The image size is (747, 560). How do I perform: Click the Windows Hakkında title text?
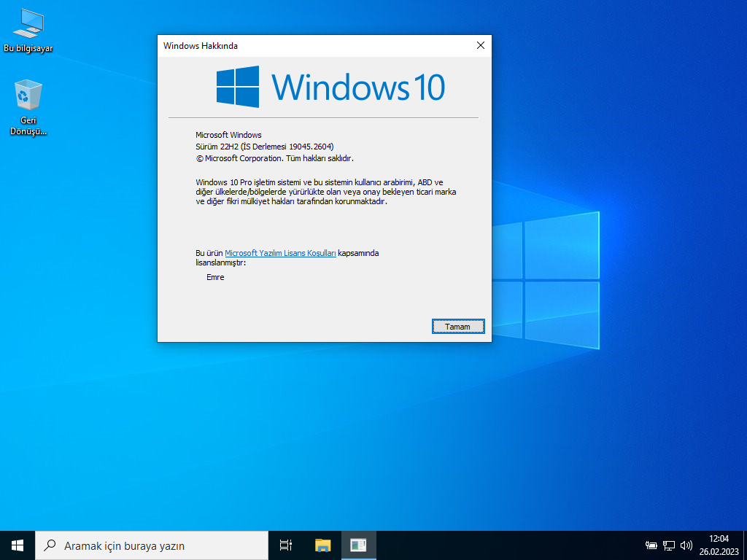pos(201,46)
